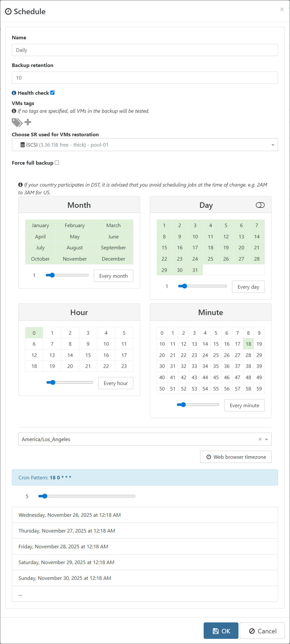Click the OK button to save the schedule
This screenshot has width=290, height=644.
pos(221,631)
